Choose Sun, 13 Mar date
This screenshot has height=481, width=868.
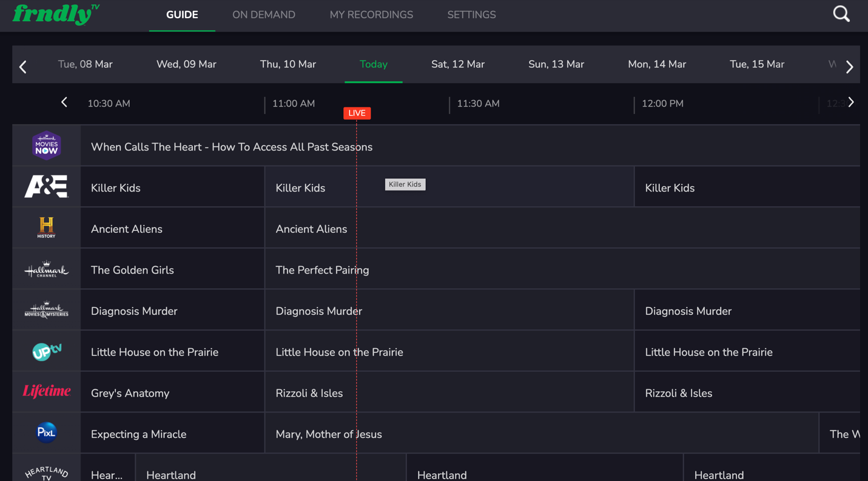click(556, 64)
